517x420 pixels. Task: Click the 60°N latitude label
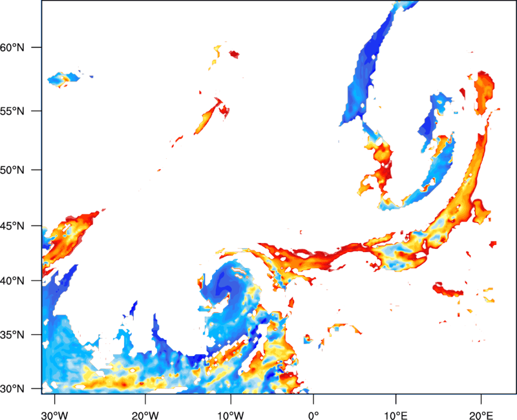coord(12,47)
